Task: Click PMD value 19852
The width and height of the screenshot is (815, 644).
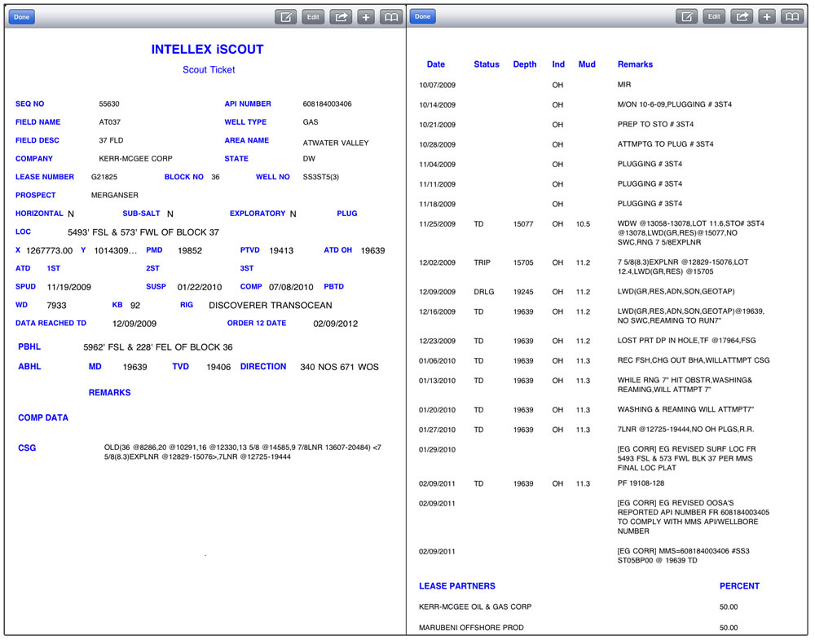Action: pos(190,250)
